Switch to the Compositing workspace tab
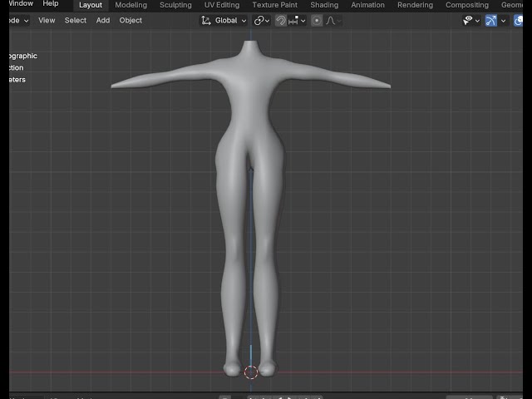The width and height of the screenshot is (532, 399). pos(467,5)
